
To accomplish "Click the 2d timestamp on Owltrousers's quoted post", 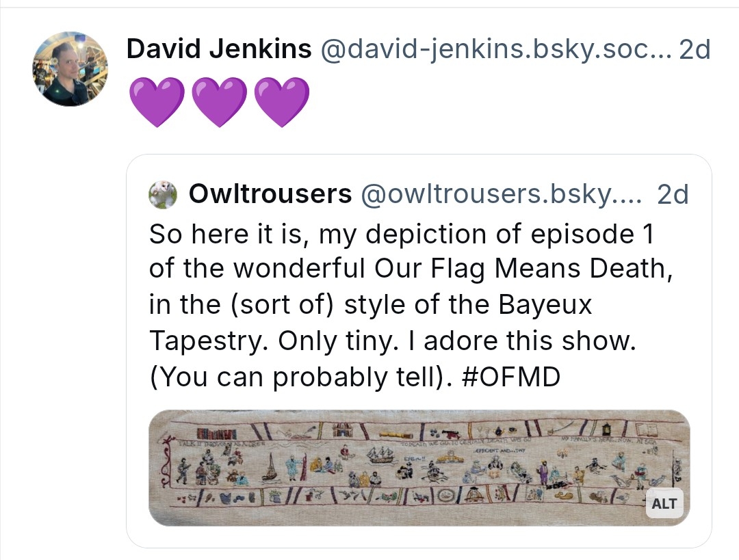I will tap(672, 195).
